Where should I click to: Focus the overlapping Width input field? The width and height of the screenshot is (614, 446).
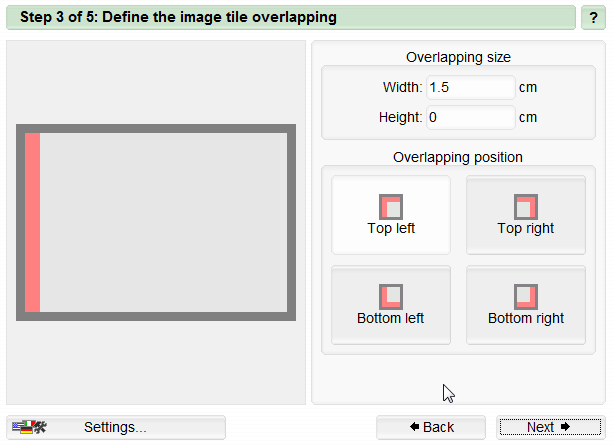click(471, 87)
